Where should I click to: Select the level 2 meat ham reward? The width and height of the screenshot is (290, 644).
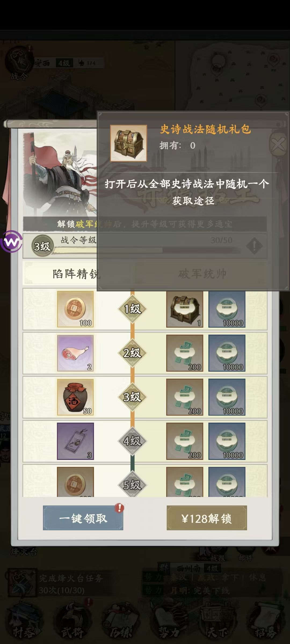(75, 353)
